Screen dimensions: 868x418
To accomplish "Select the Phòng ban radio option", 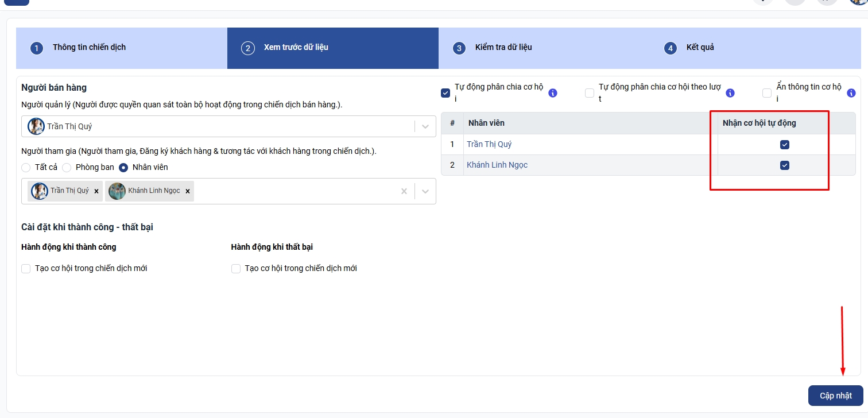I will coord(67,168).
